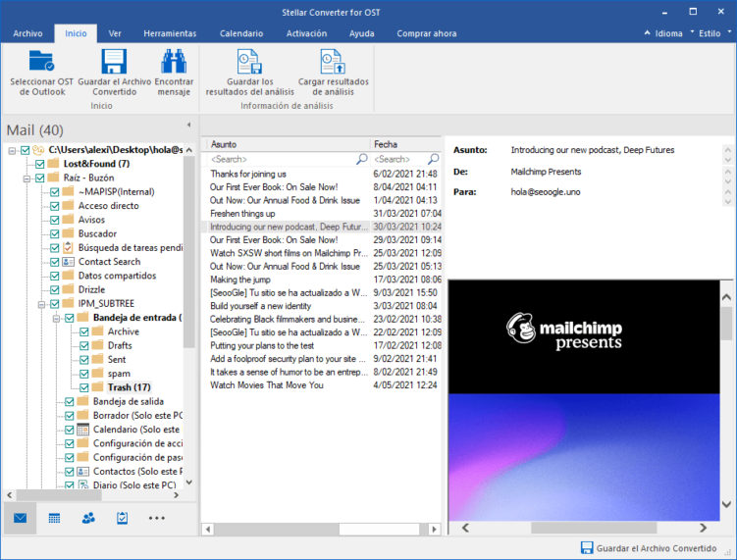Click preview pane horizontal scrollbar thumb
The height and width of the screenshot is (560, 737).
(594, 528)
